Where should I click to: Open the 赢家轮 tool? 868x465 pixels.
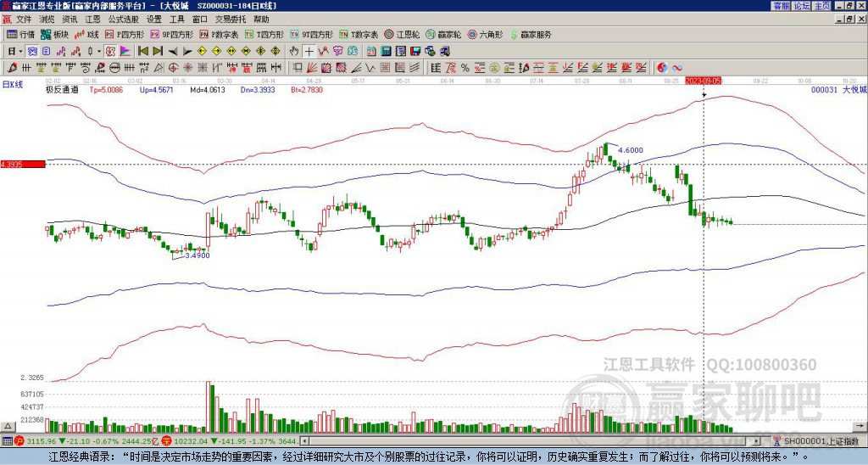point(443,34)
